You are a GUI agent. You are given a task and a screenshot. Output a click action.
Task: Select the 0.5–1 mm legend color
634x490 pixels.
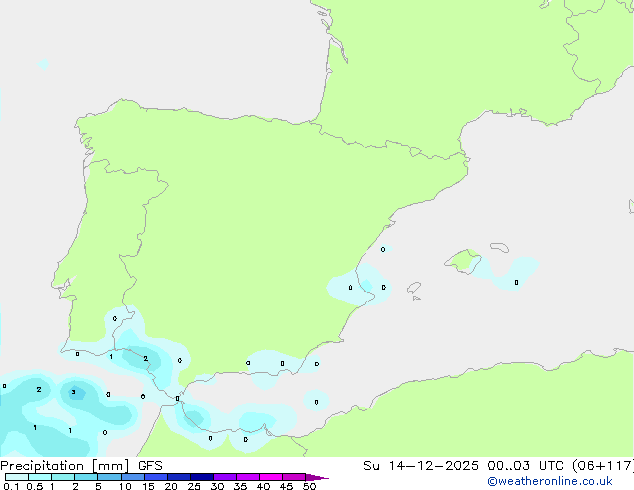(x=40, y=477)
